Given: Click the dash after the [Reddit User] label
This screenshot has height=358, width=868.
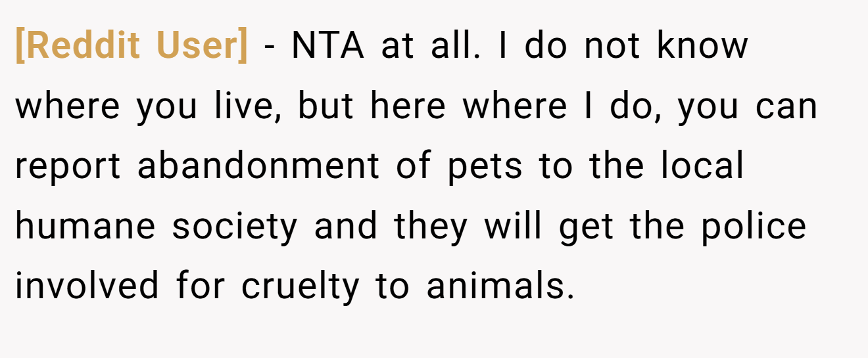Looking at the screenshot, I should (270, 47).
